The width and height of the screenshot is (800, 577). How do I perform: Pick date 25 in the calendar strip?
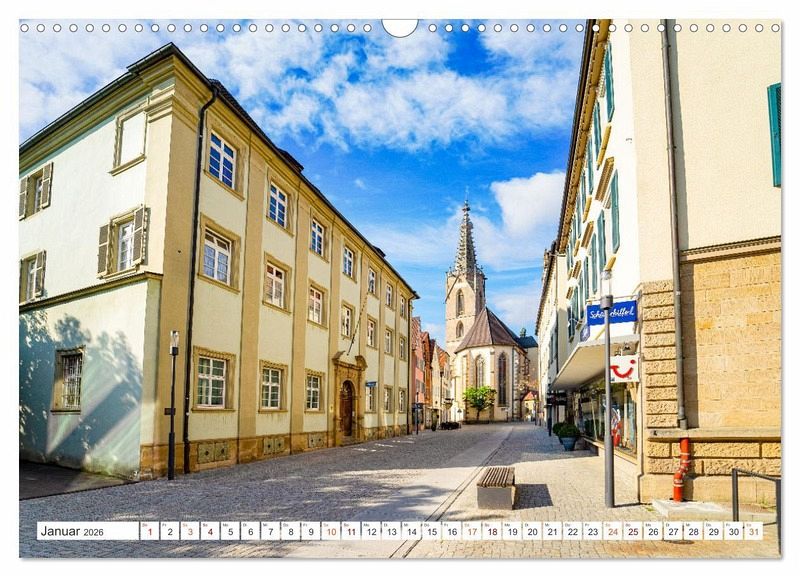point(633,531)
